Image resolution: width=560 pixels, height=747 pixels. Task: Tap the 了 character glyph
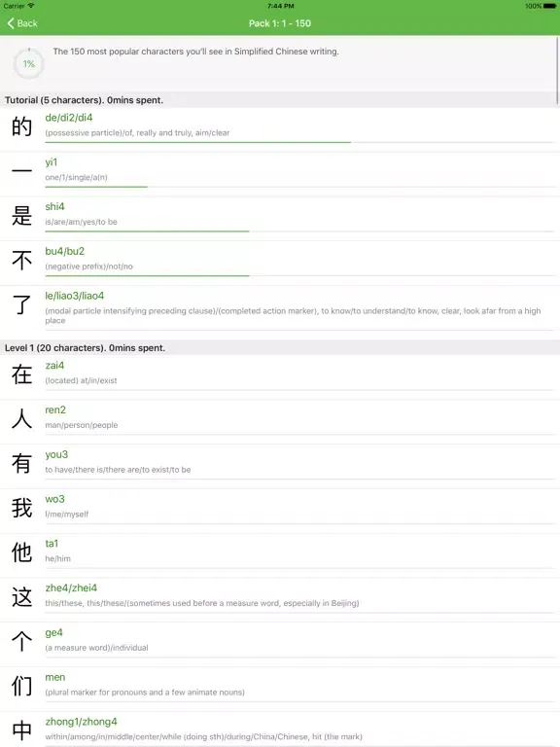click(22, 304)
